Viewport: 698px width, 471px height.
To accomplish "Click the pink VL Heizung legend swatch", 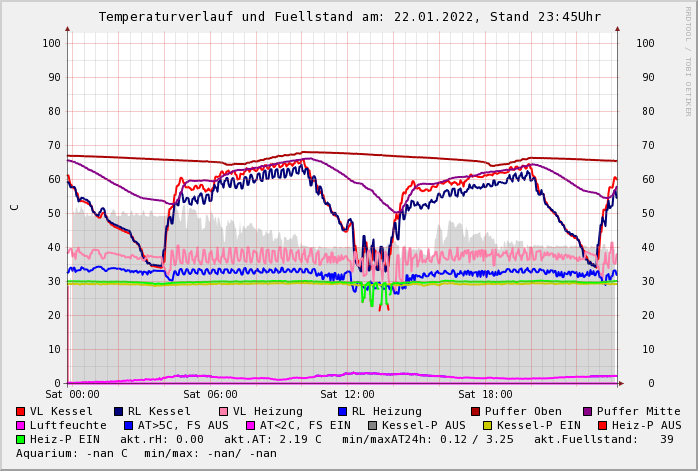I will click(x=223, y=412).
